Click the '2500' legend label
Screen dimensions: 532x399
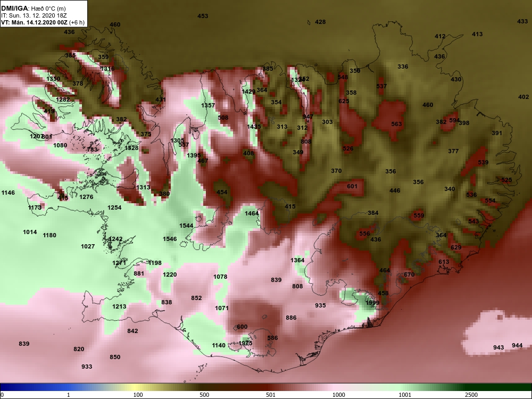tap(471, 395)
